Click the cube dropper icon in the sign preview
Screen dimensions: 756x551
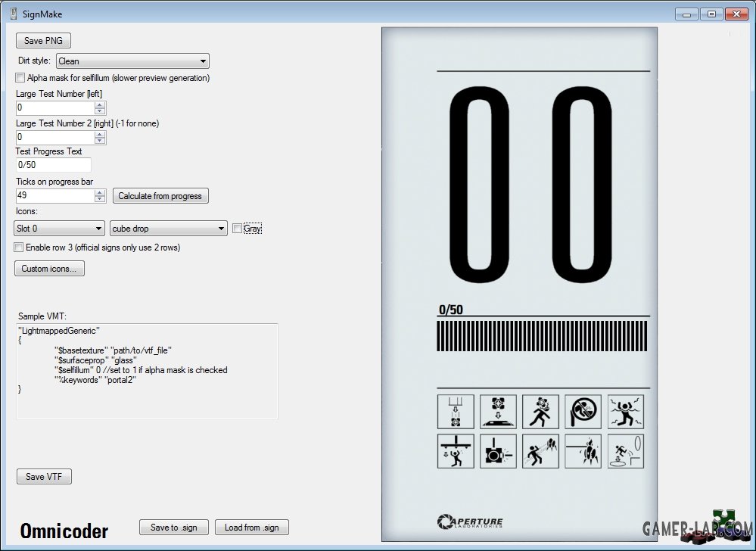pos(456,412)
